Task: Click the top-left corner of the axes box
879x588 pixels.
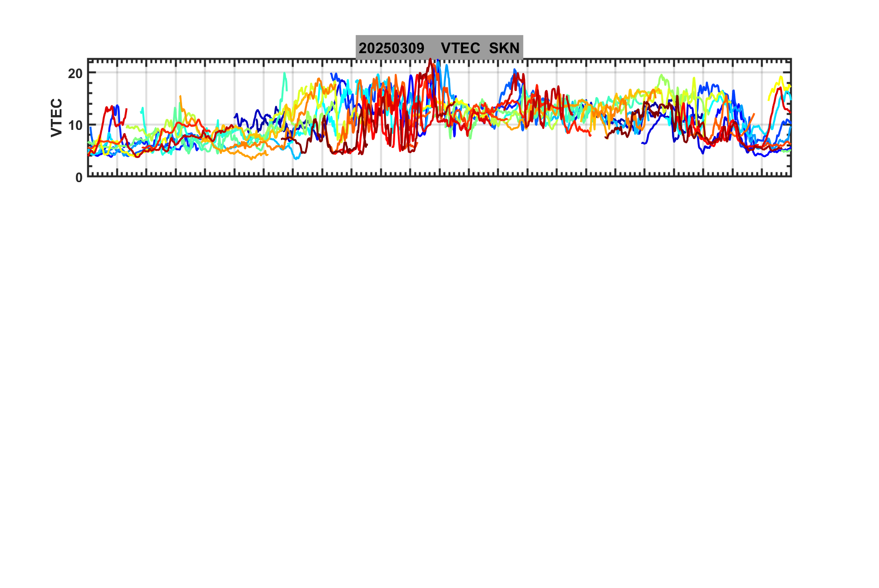Action: pyautogui.click(x=88, y=59)
